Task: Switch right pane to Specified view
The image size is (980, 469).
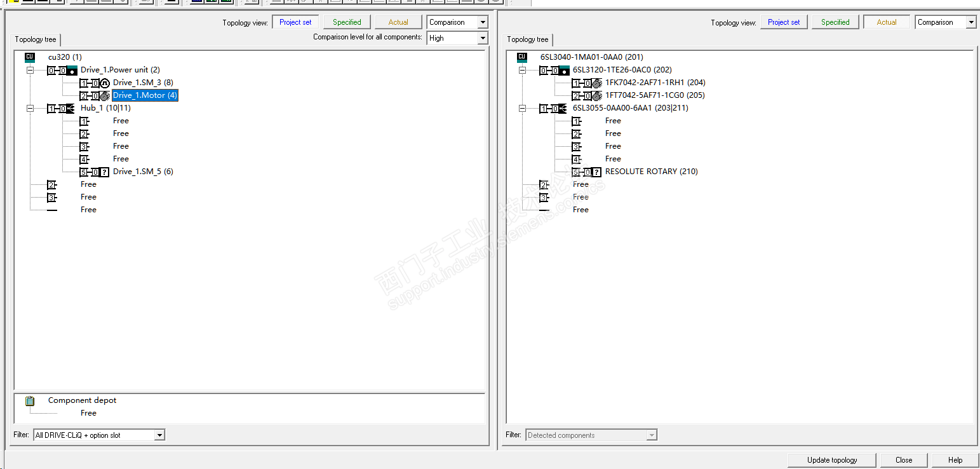Action: (x=835, y=22)
